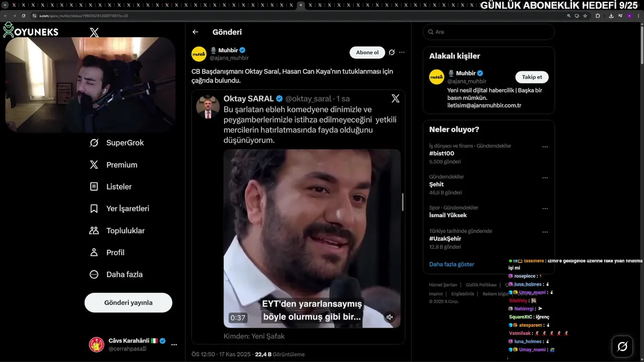
Task: Open more options for İsmail Yüksek trend
Action: point(545,209)
